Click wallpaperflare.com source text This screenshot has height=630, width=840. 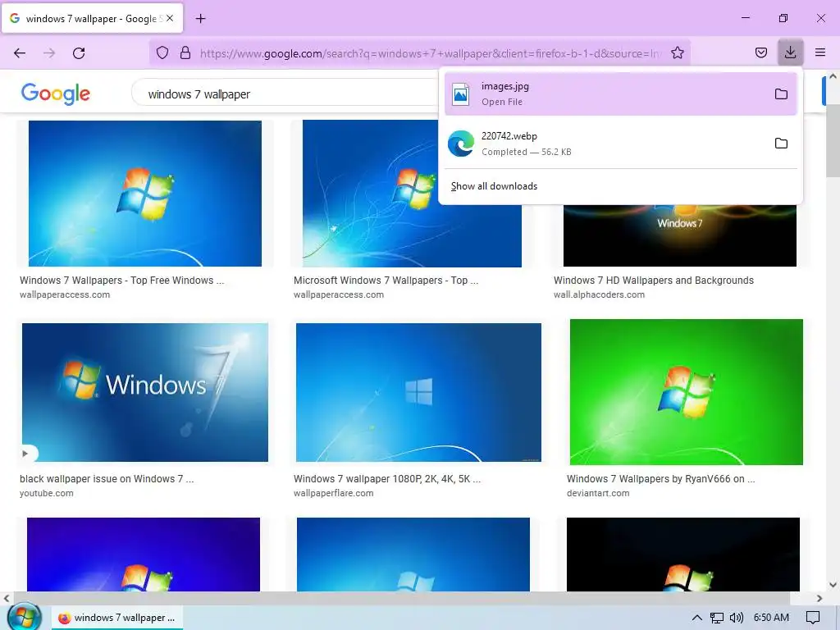333,493
